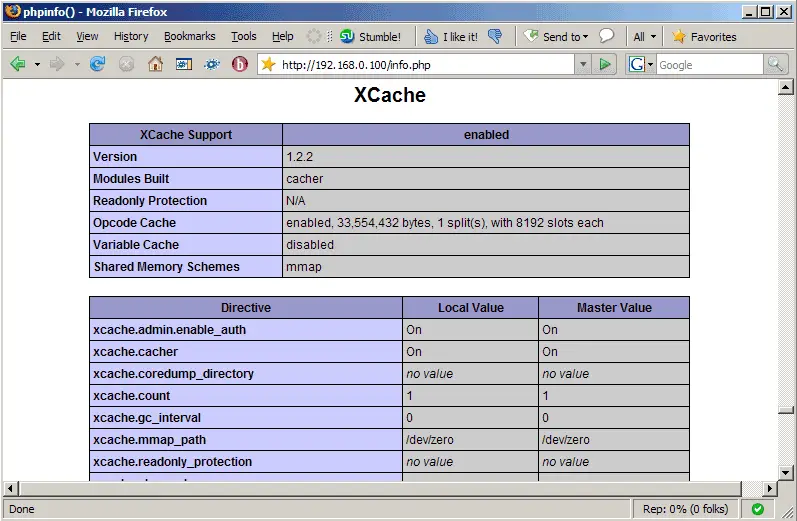Click the bookmark star in the address bar

point(268,64)
